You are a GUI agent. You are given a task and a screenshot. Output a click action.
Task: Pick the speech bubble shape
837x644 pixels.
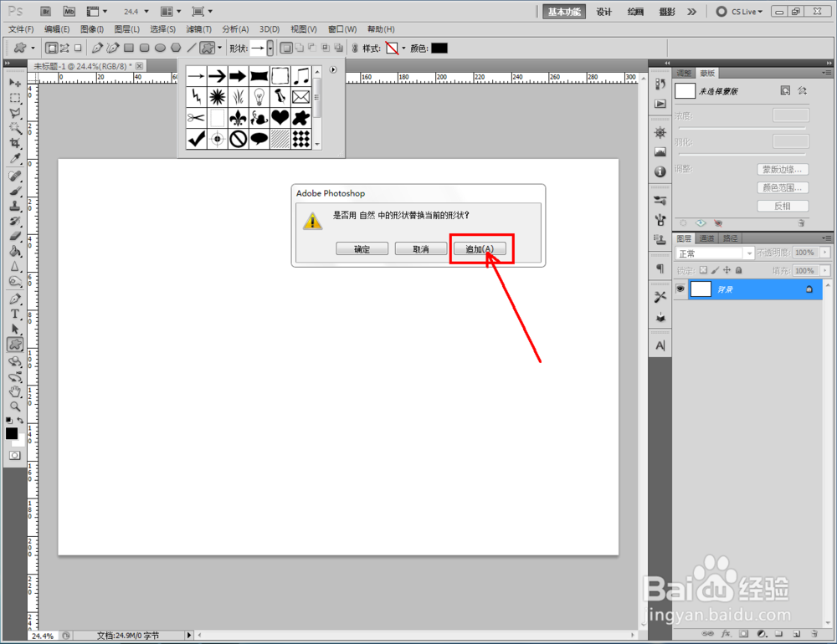(x=259, y=139)
